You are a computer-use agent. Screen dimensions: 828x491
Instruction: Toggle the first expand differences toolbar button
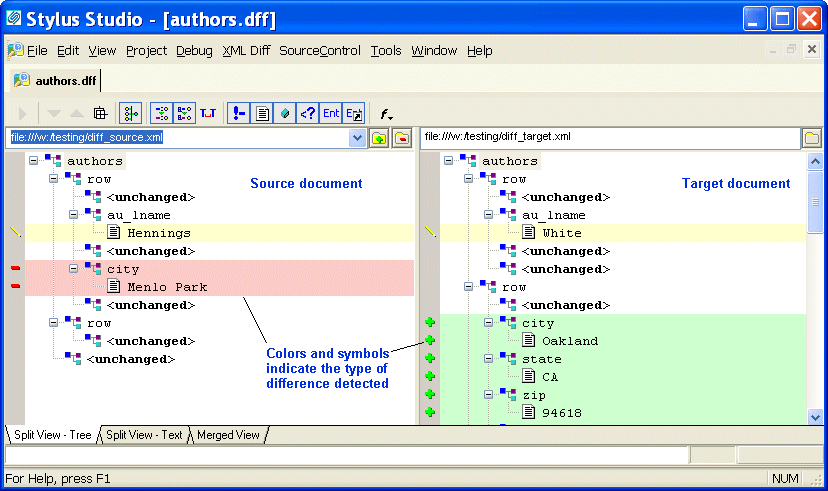162,113
